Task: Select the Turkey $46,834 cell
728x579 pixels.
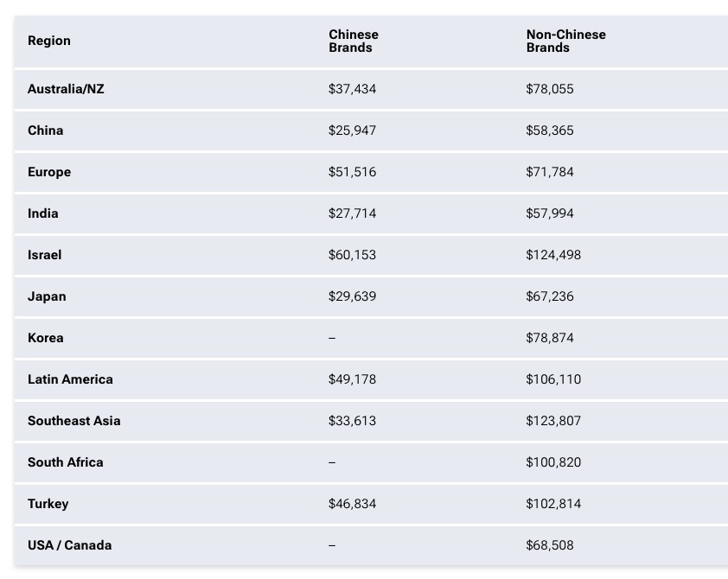Action: (353, 503)
